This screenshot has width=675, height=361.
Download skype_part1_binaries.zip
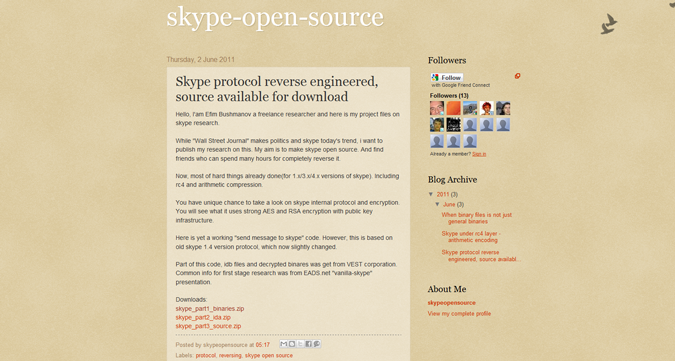pos(210,309)
